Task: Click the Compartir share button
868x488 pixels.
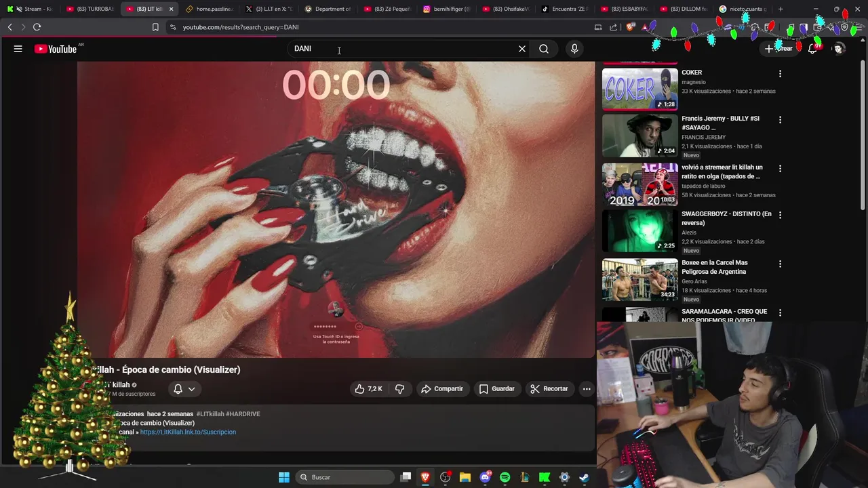Action: point(442,389)
